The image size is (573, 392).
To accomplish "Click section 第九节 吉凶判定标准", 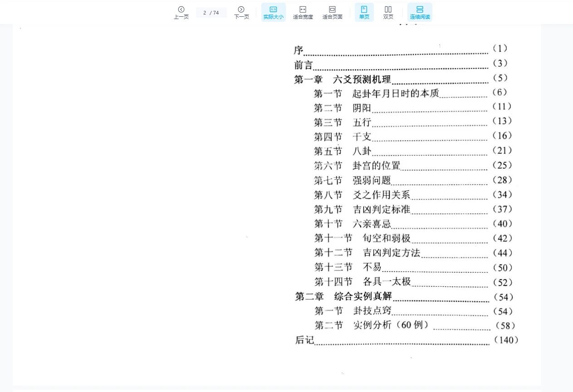I will click(x=362, y=209).
